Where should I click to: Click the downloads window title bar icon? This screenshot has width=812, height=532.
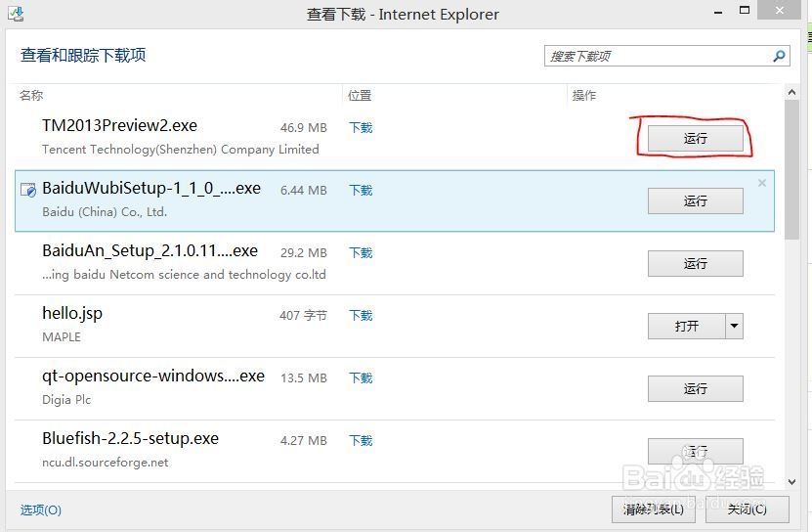click(16, 14)
